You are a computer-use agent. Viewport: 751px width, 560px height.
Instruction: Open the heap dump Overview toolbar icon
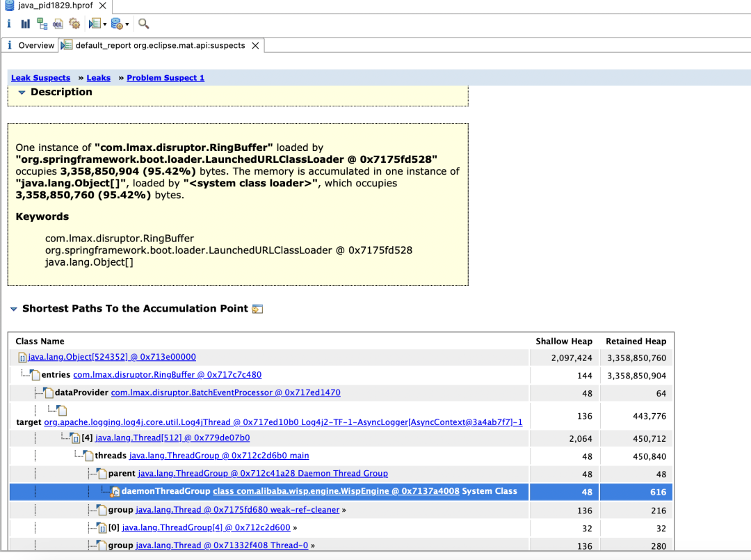coord(9,24)
